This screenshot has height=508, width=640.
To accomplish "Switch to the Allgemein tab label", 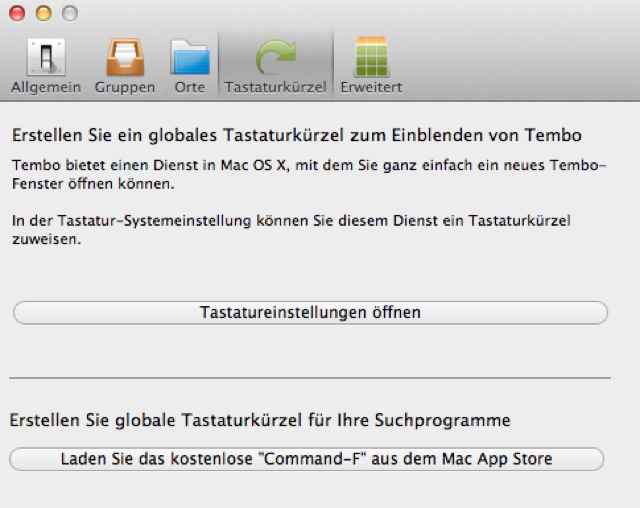I will 46,87.
